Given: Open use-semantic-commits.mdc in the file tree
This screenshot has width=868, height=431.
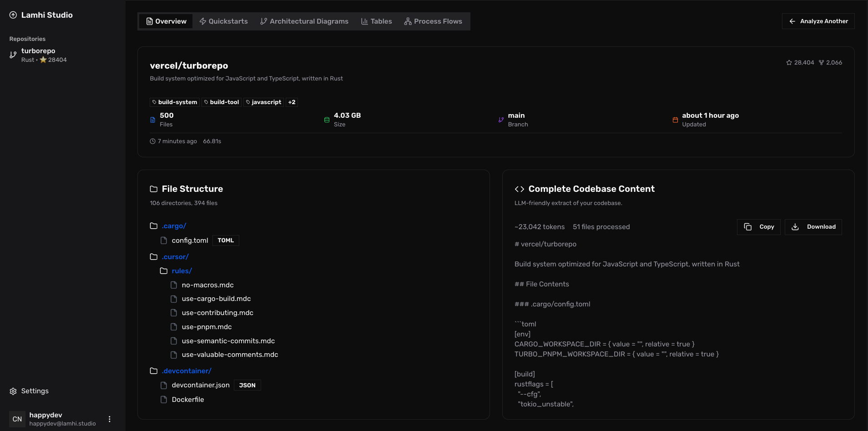Looking at the screenshot, I should [x=228, y=341].
